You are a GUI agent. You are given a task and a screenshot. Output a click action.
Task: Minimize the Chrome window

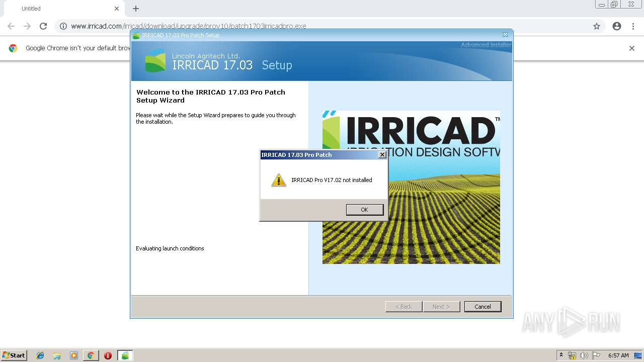pos(602,5)
